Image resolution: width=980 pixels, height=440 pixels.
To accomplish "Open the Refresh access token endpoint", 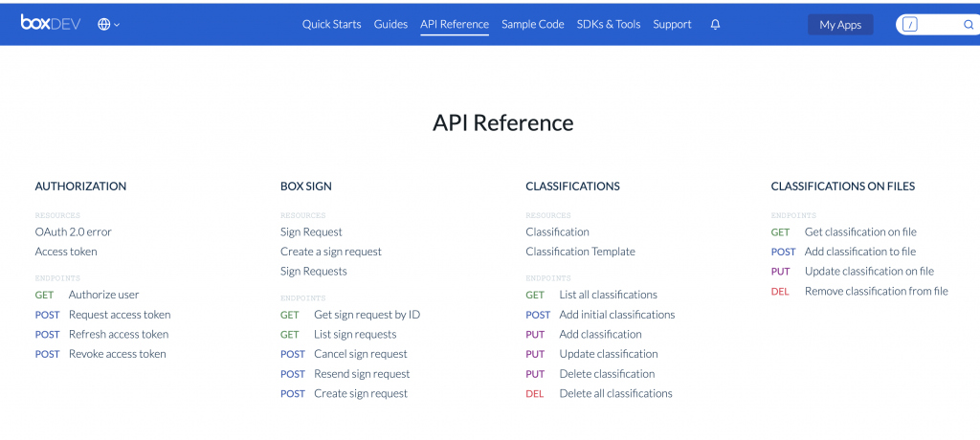I will (119, 335).
